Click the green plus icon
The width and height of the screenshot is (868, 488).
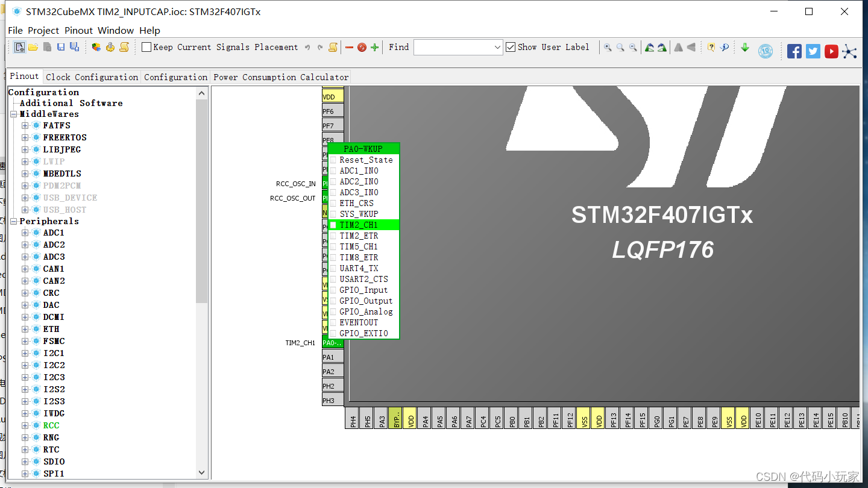coord(374,48)
